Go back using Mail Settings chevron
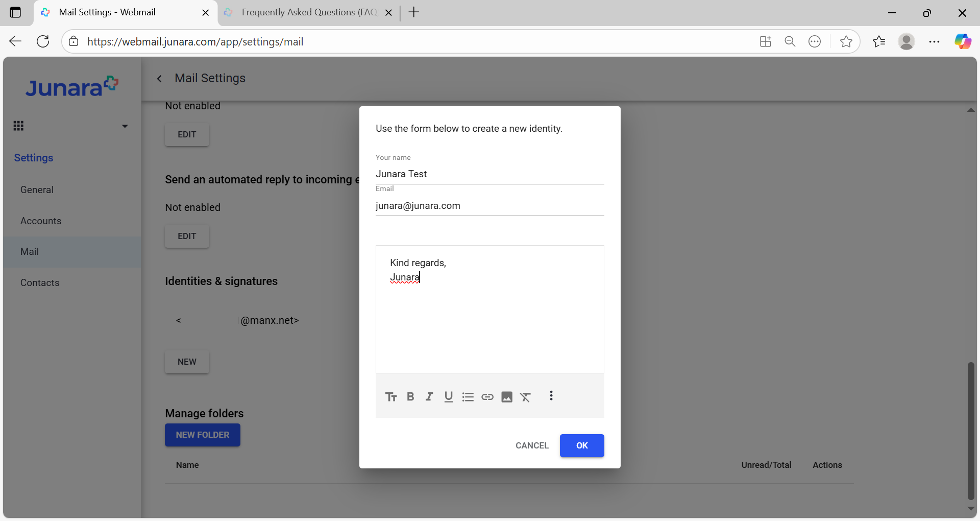The image size is (980, 521). click(x=159, y=78)
